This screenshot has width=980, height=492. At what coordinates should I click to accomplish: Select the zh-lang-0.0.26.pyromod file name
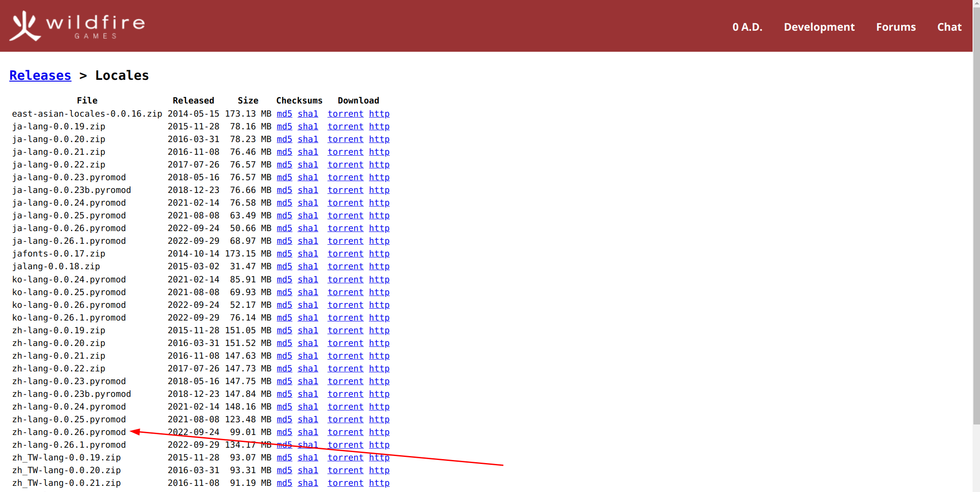[69, 432]
